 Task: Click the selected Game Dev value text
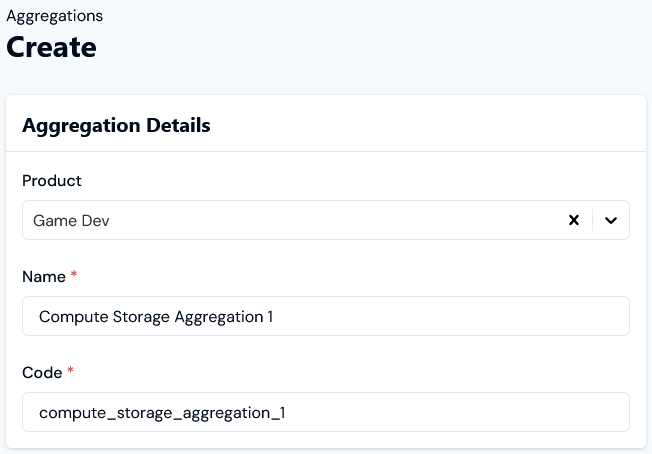[71, 220]
